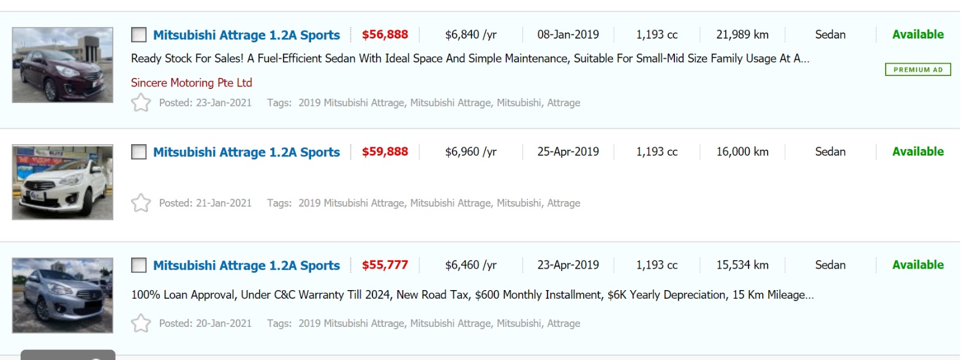Open the $56,888 Mitsubishi Attrage 1.2A Sports title
Viewport: 980px width, 360px height.
click(x=246, y=35)
